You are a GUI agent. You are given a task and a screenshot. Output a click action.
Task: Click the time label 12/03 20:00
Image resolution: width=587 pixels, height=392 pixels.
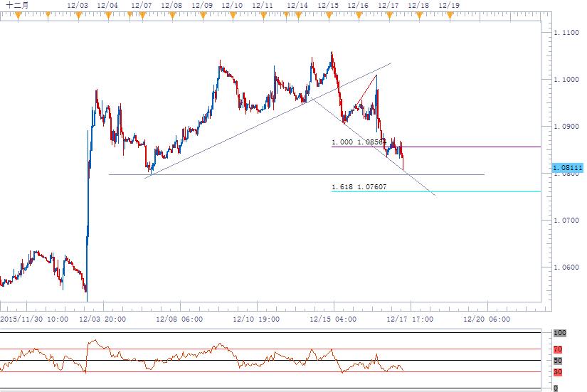click(x=102, y=319)
